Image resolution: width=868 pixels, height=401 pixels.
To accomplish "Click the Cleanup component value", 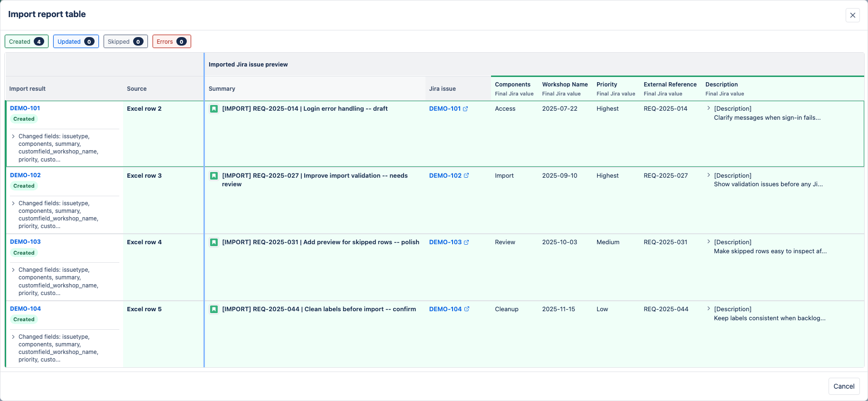I will coord(507,309).
